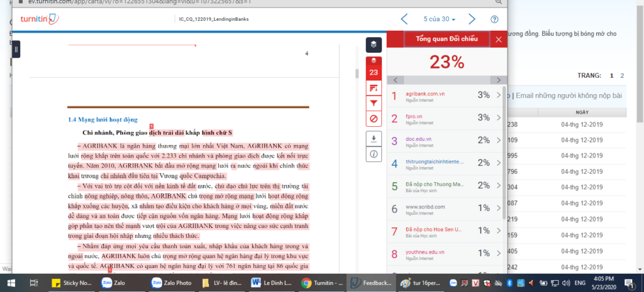Open the submission info icon
The width and height of the screenshot is (644, 292).
point(374,153)
